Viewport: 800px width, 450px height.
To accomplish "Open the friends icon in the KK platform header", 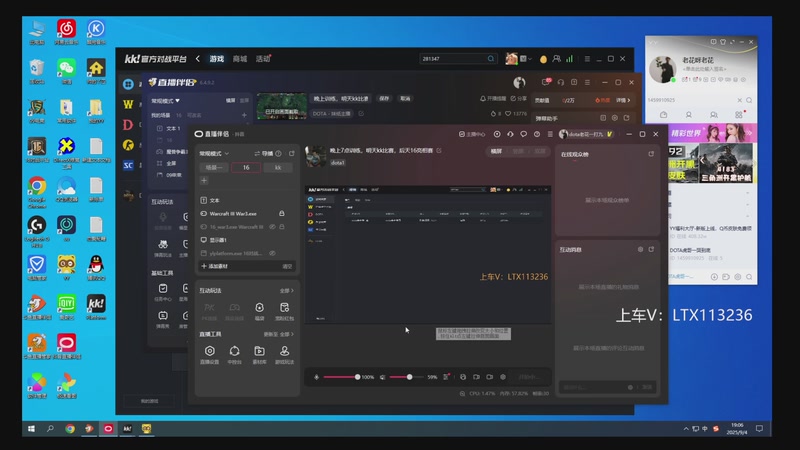I will pyautogui.click(x=556, y=59).
